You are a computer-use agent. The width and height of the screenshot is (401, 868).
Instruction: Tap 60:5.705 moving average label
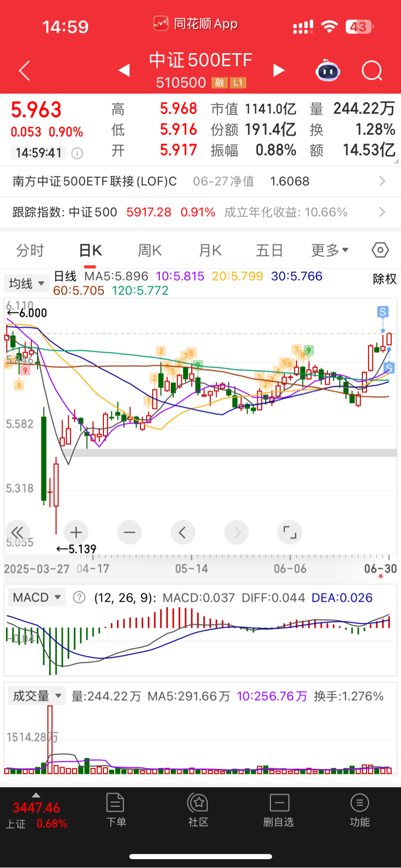(79, 291)
